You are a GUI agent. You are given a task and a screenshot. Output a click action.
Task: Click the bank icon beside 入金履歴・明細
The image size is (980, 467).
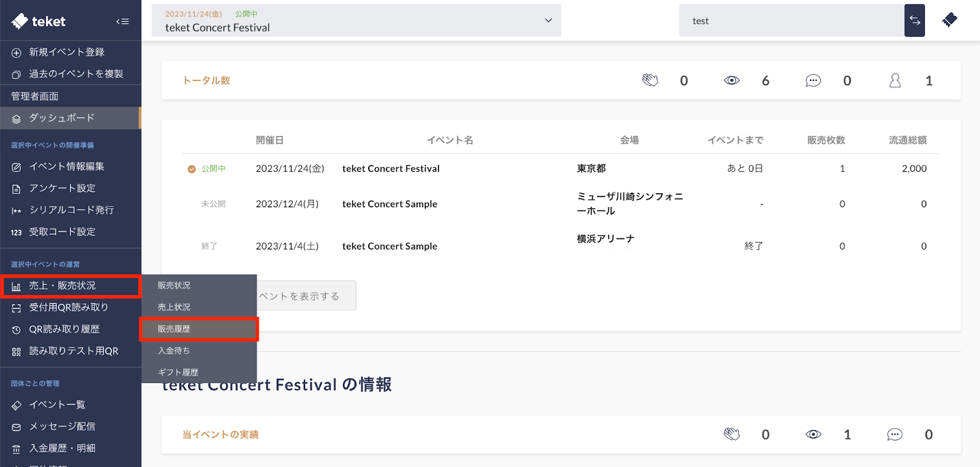click(x=17, y=449)
